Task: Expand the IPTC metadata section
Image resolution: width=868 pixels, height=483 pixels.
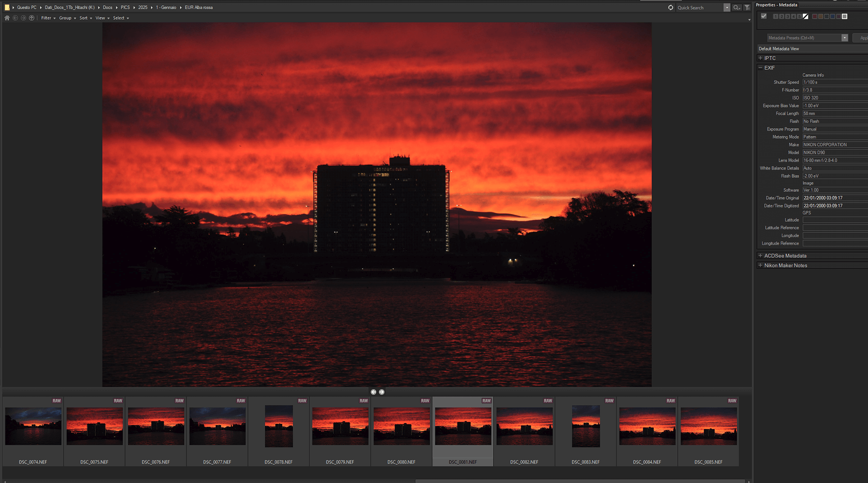Action: click(x=760, y=58)
